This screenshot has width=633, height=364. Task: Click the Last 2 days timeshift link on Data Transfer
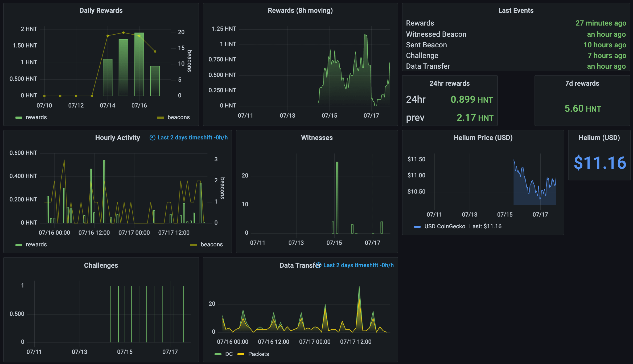coord(359,265)
